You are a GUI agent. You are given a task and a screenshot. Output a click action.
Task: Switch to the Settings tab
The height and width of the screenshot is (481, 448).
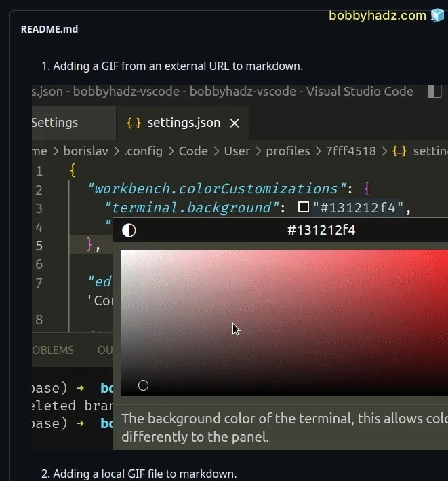click(74, 123)
